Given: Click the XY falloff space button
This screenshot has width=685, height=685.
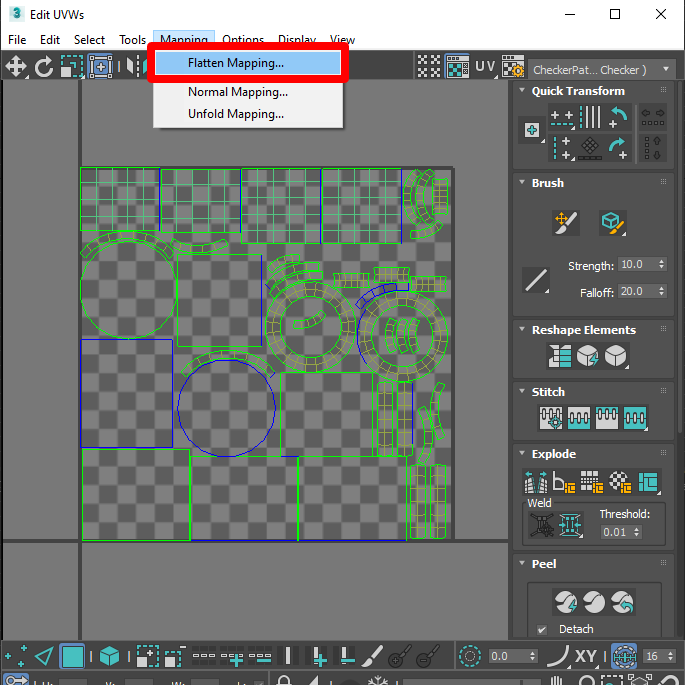Looking at the screenshot, I should click(585, 656).
